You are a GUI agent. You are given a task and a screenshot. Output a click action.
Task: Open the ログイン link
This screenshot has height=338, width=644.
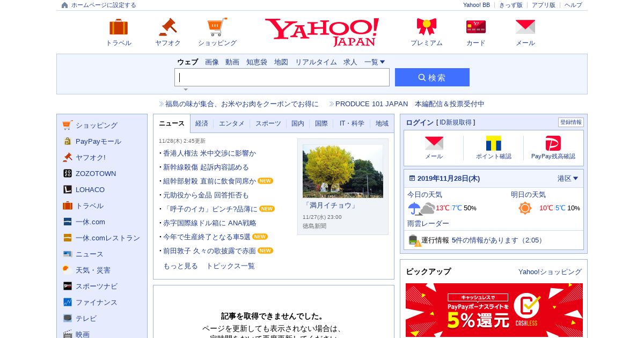coord(420,122)
